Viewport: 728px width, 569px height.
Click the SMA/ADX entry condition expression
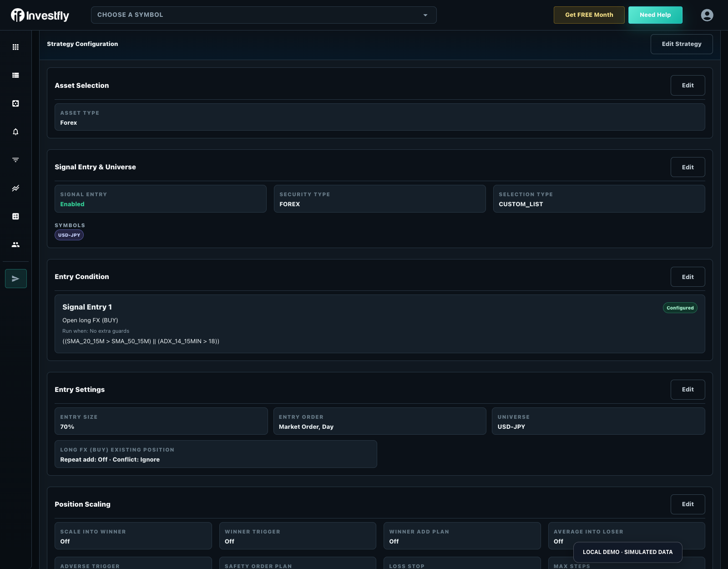(141, 341)
